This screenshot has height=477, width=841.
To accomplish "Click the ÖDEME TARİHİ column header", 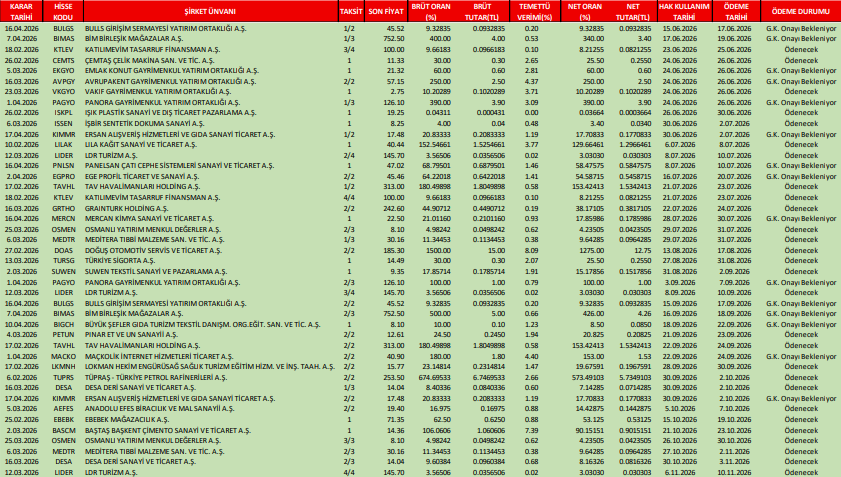I will coord(735,12).
